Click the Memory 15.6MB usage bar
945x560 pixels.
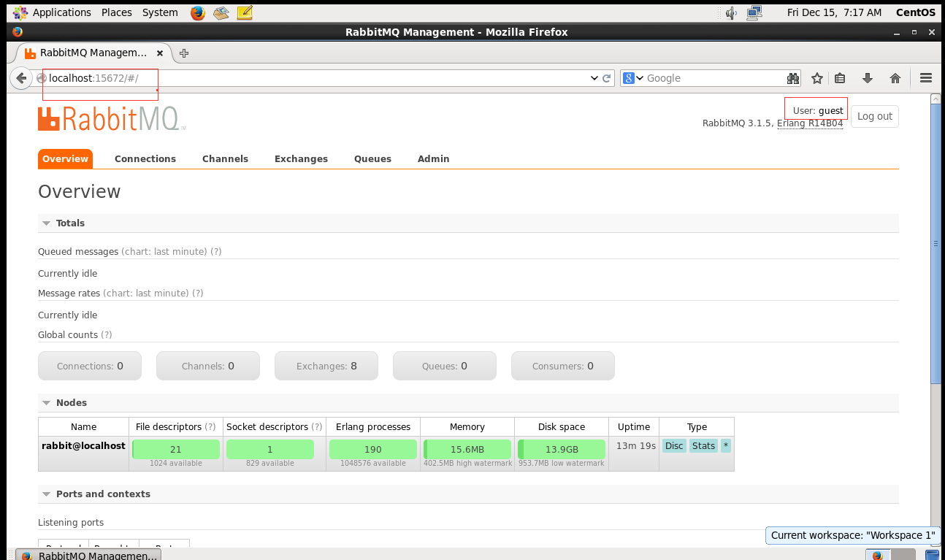(467, 449)
